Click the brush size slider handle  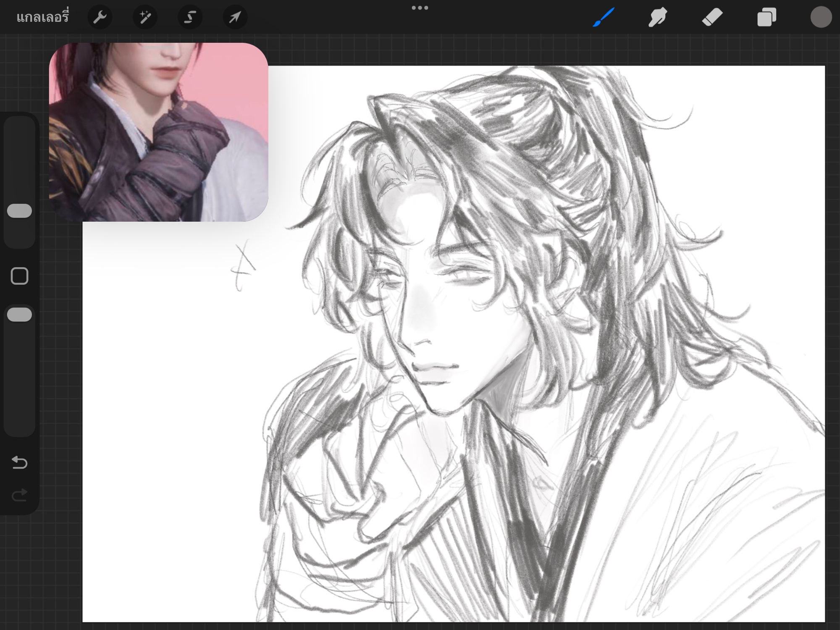(19, 211)
